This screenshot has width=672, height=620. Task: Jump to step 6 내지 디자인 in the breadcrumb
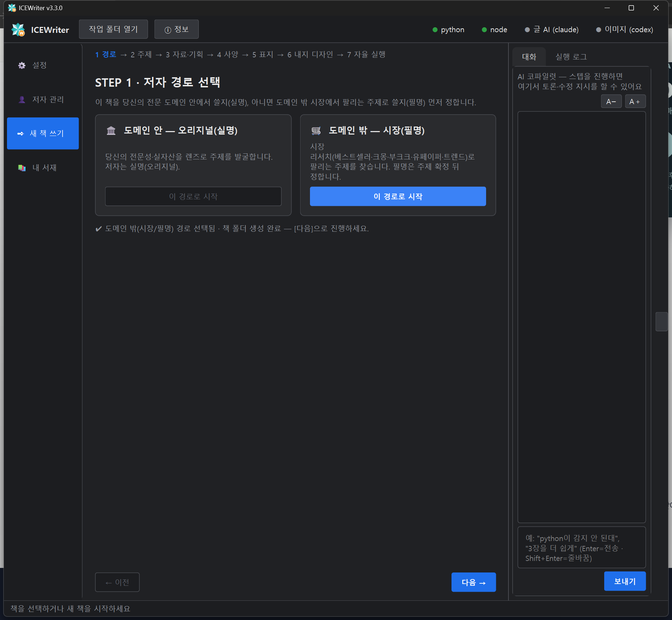click(x=310, y=55)
